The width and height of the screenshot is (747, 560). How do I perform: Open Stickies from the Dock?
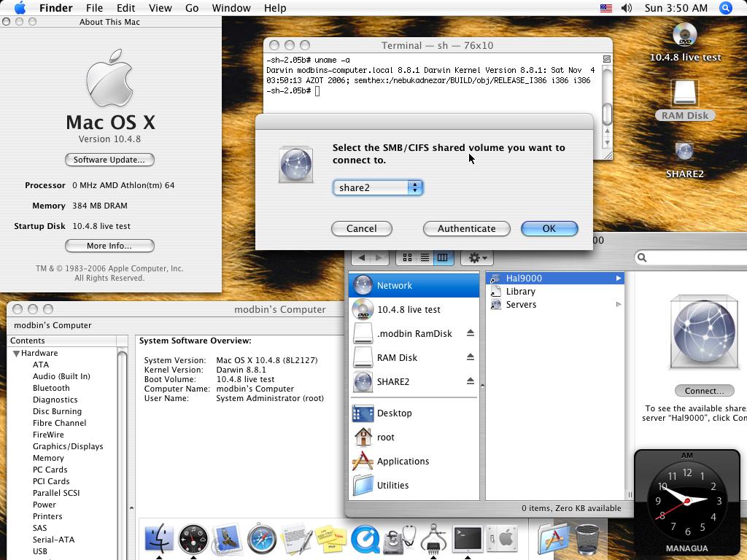[x=330, y=539]
